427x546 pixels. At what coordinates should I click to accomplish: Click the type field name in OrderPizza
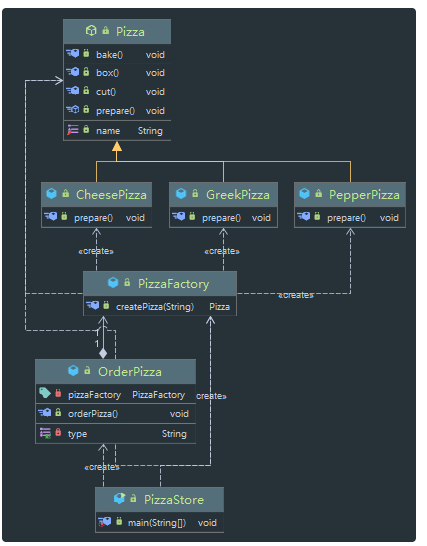click(77, 434)
